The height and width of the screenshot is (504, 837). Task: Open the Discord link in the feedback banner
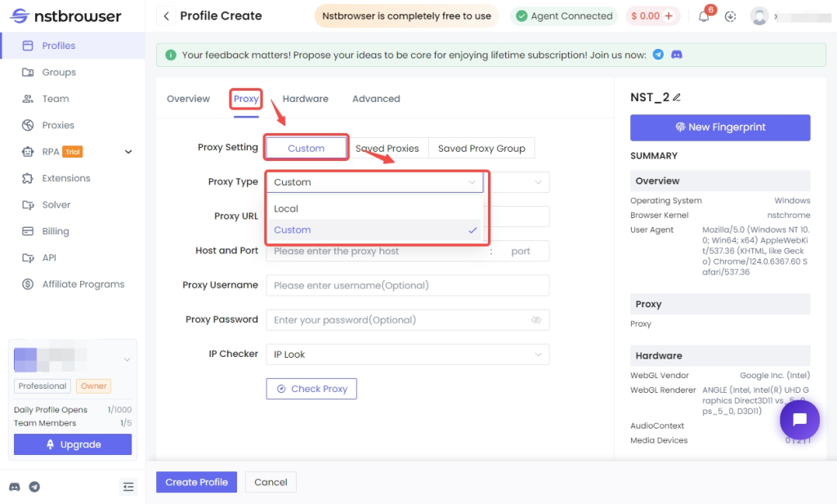pos(676,55)
